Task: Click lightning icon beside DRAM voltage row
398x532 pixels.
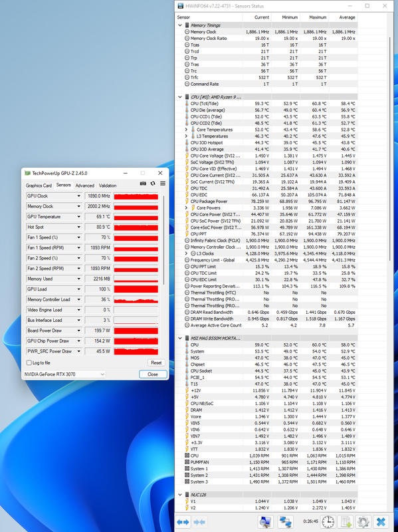Action: [x=187, y=410]
